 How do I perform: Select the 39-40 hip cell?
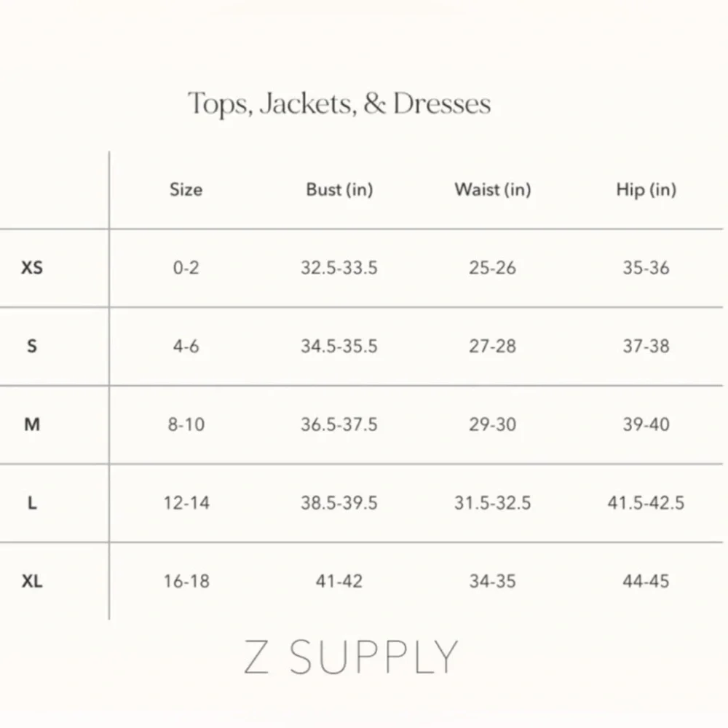click(x=646, y=424)
